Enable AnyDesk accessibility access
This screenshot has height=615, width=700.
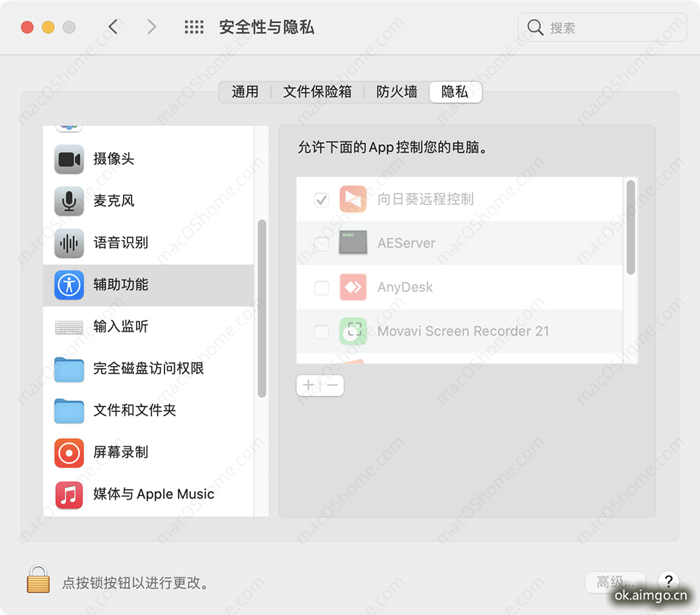coord(321,288)
